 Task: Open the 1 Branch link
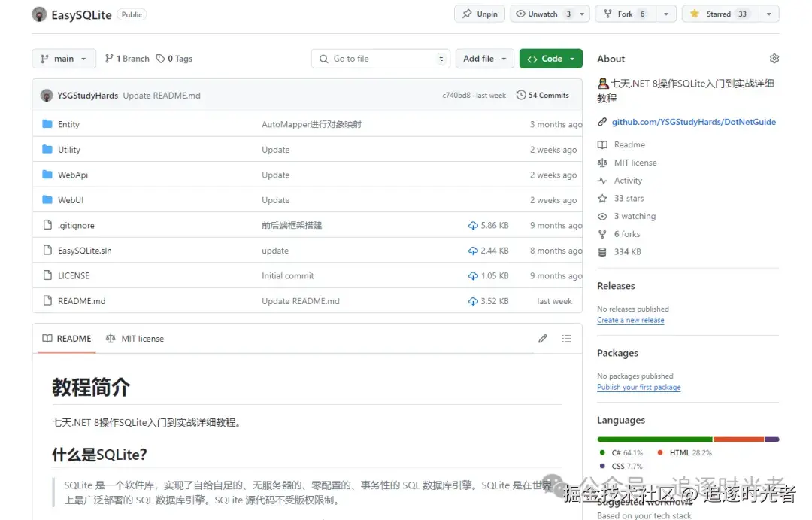[x=127, y=59]
